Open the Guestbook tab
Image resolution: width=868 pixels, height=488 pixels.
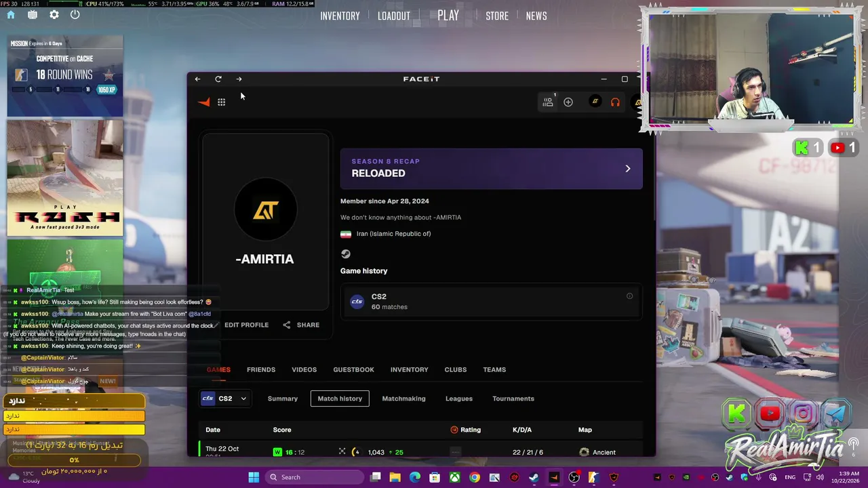click(x=353, y=369)
